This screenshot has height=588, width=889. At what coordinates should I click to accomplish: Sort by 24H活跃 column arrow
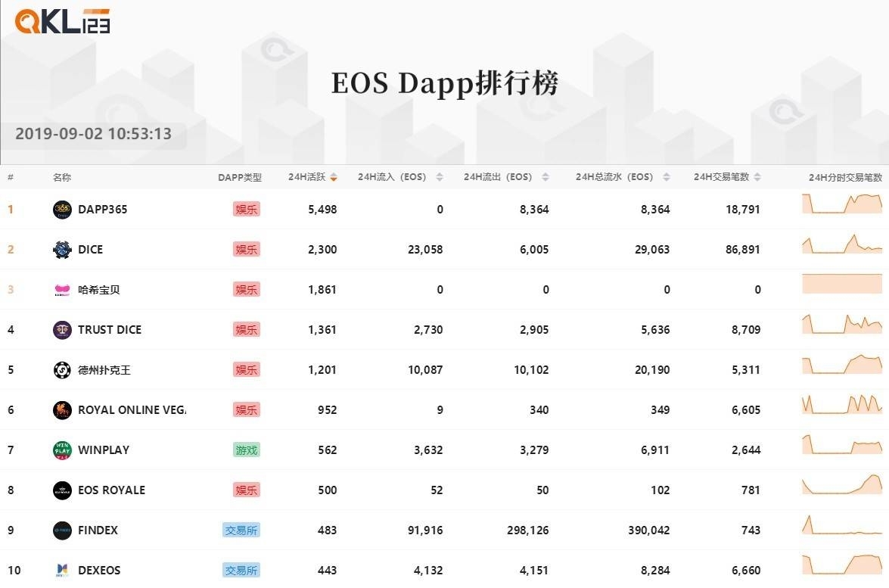coord(334,178)
